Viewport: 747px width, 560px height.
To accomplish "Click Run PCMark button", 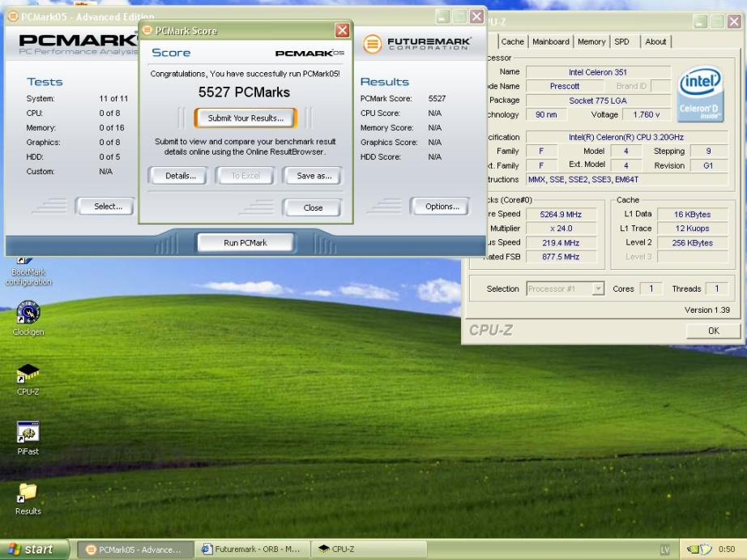I will point(245,242).
